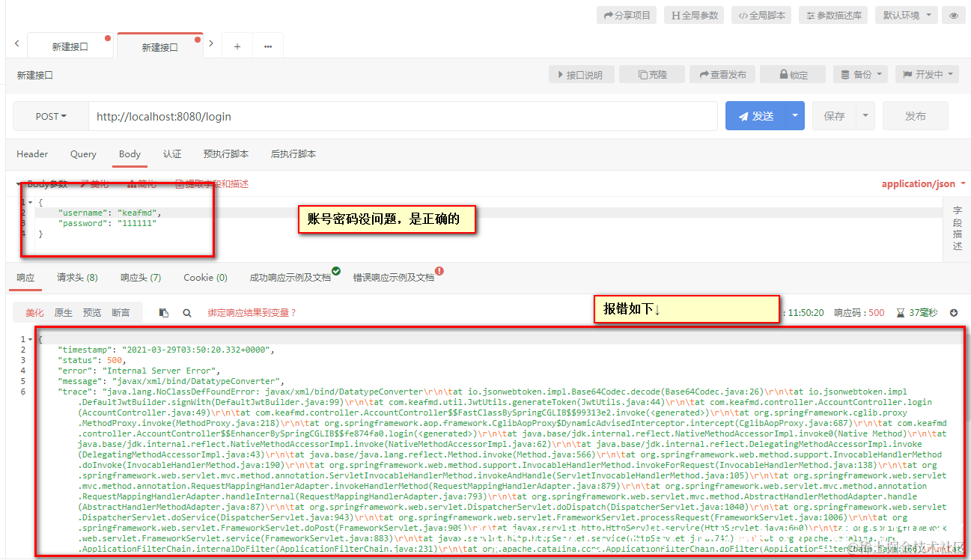Switch to the first 新建接口 tab

click(x=70, y=46)
